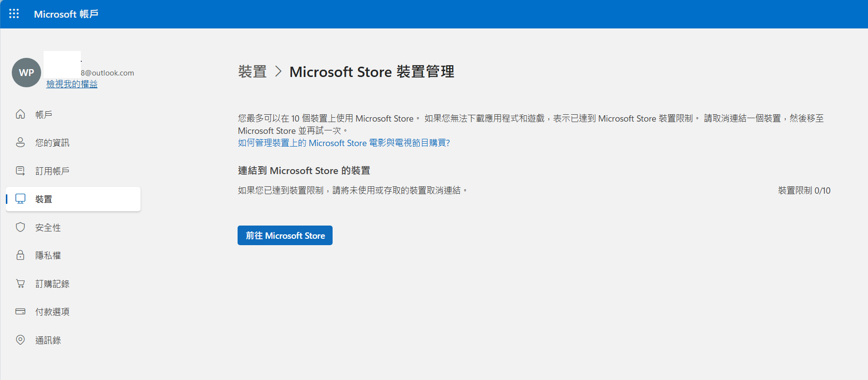Click the shield icon beside 安全性

coord(20,227)
